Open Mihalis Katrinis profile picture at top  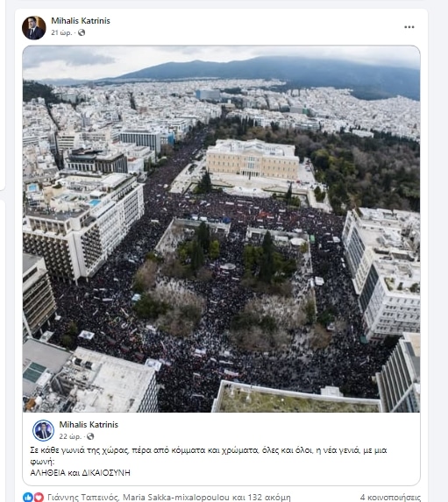[34, 28]
